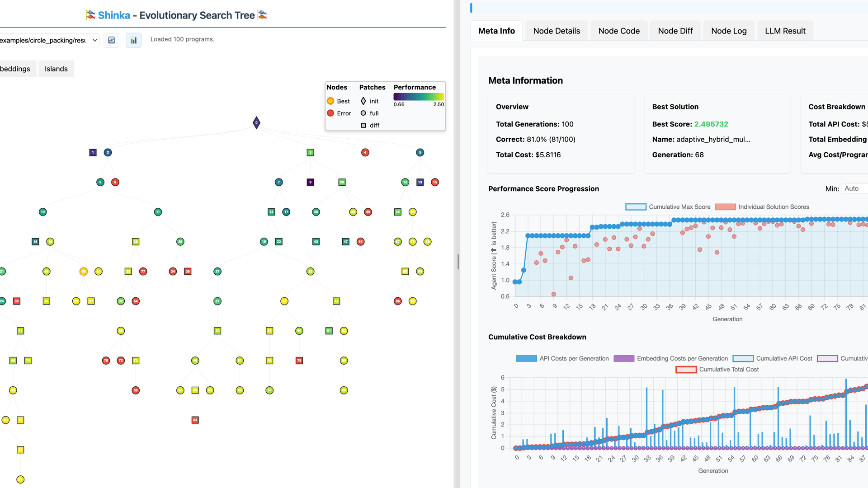The width and height of the screenshot is (868, 488).
Task: Select teal circle node 5
Action: (420, 153)
